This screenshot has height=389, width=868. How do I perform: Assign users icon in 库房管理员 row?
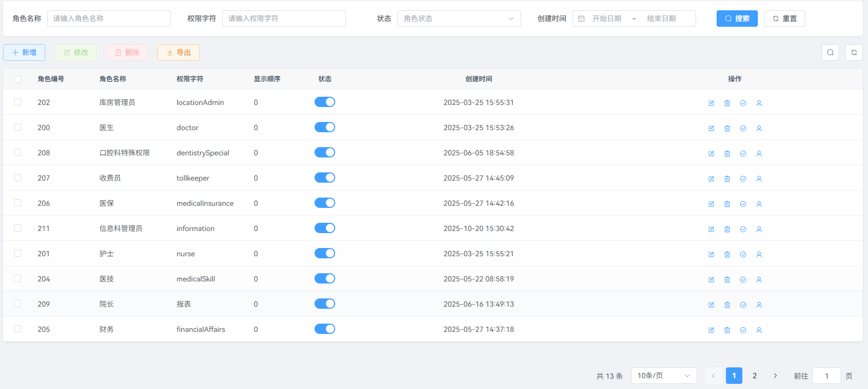pos(759,103)
